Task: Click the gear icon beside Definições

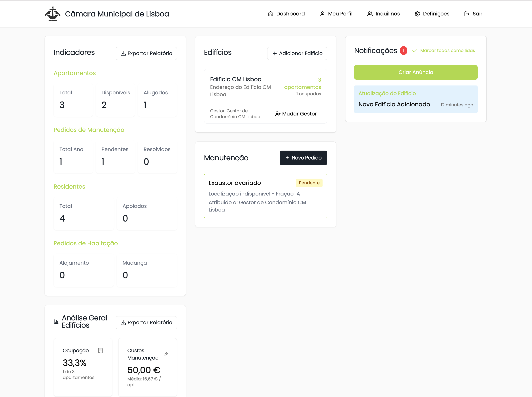Action: coord(417,14)
